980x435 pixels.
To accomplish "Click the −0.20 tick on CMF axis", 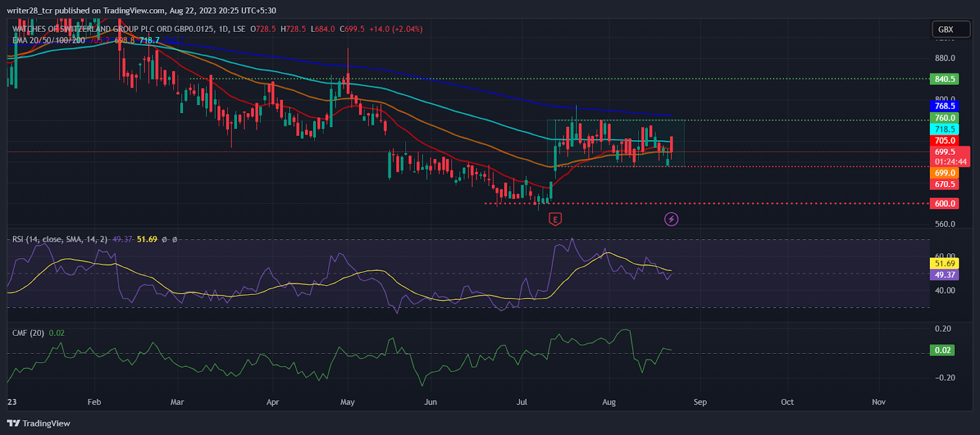I will pos(945,377).
